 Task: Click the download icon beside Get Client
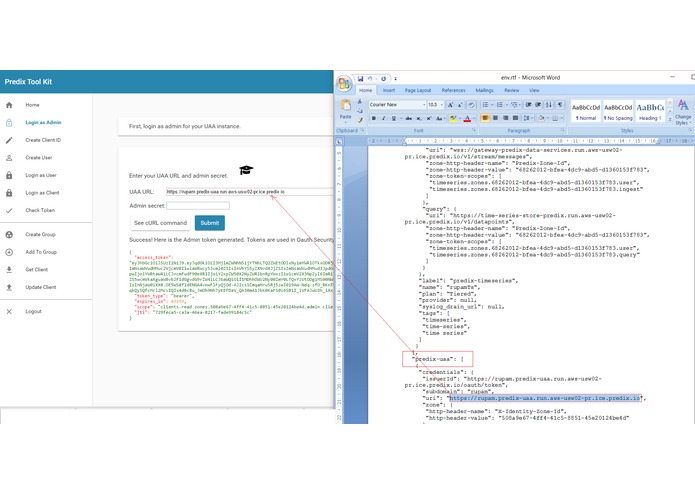pyautogui.click(x=9, y=269)
